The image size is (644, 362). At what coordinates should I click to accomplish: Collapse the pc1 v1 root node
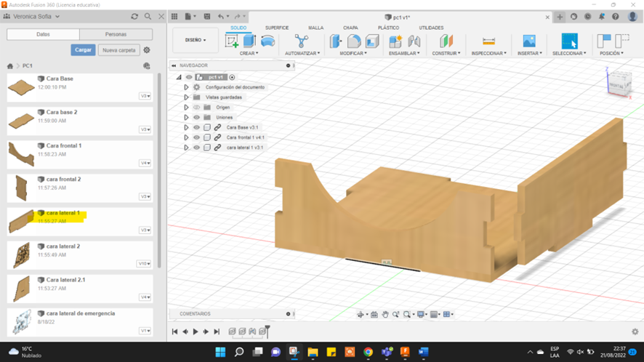click(179, 77)
